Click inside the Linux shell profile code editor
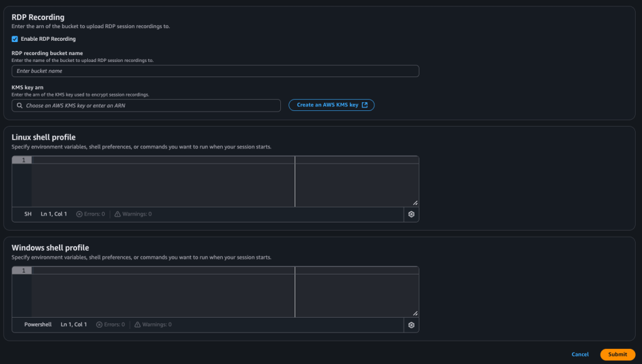 pyautogui.click(x=163, y=185)
